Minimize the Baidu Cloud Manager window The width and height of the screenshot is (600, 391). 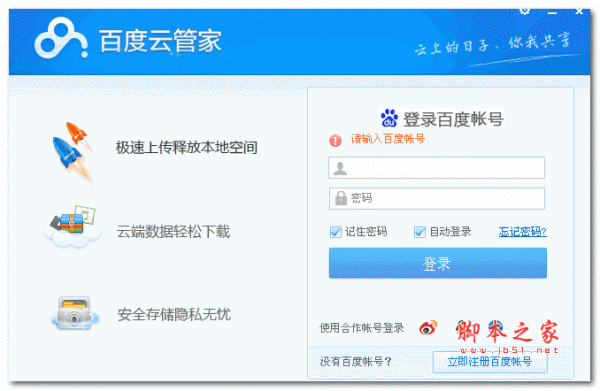(x=552, y=13)
